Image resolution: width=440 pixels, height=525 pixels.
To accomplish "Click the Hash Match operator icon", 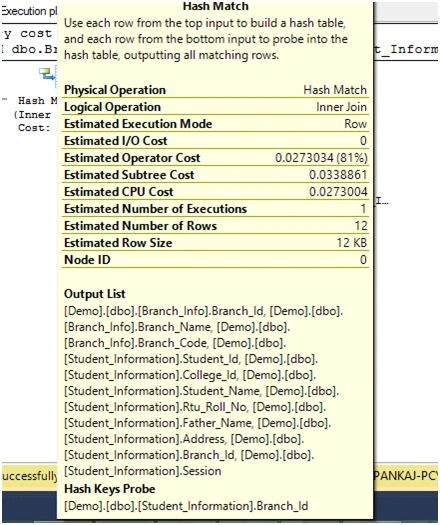I will click(x=47, y=74).
